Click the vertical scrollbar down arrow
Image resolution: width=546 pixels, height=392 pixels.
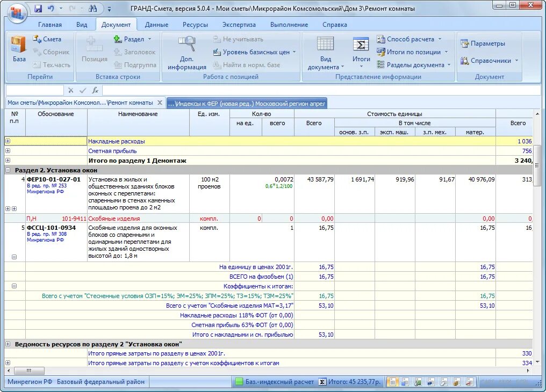pos(537,362)
